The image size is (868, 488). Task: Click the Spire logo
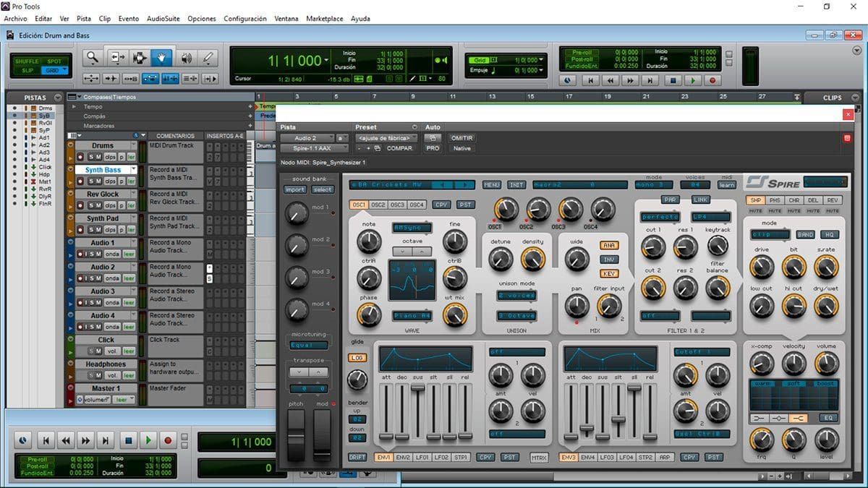tap(773, 182)
